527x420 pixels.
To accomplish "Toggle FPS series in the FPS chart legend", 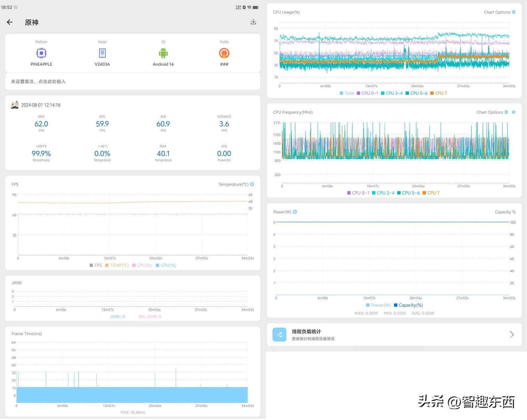I will click(96, 265).
